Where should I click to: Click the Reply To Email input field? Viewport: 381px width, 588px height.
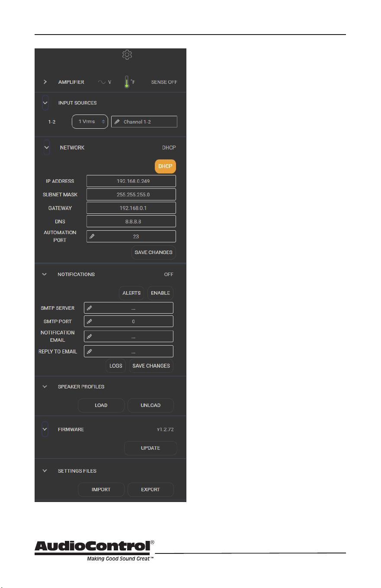pyautogui.click(x=128, y=351)
